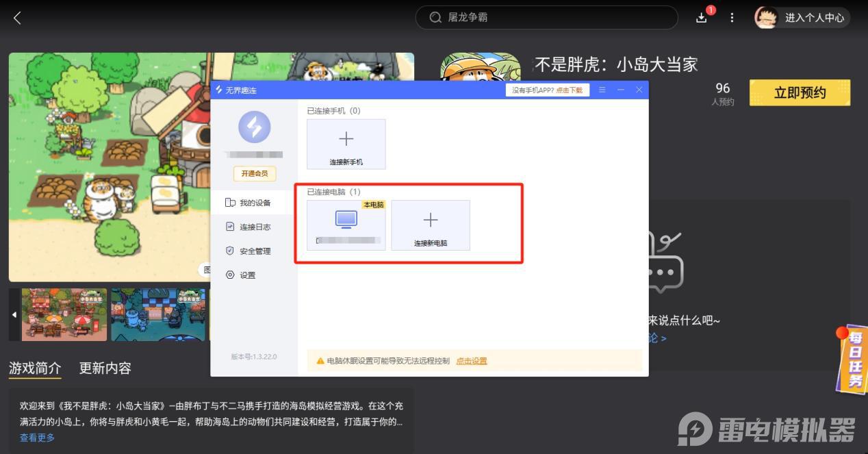Click the thumbnail strip left arrow
Image resolution: width=868 pixels, height=454 pixels.
click(14, 314)
